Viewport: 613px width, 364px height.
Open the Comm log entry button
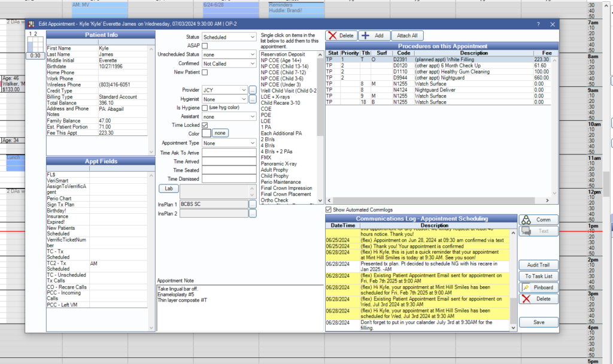(538, 220)
